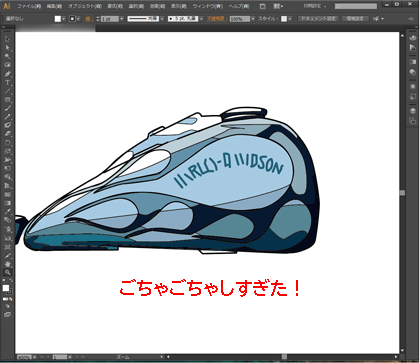
Task: Open the fill color dropdown in control bar
Action: 63,19
